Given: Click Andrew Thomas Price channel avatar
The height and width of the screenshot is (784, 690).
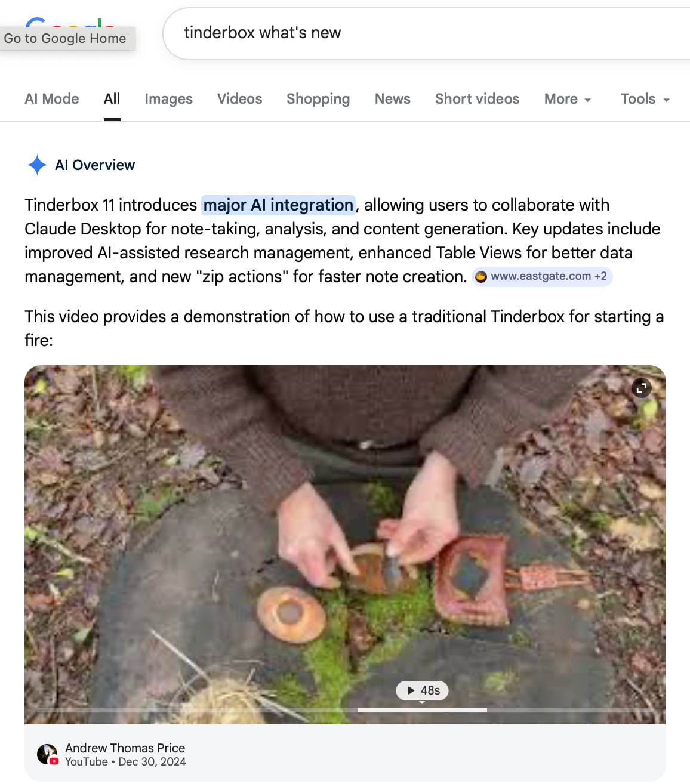Looking at the screenshot, I should [48, 755].
